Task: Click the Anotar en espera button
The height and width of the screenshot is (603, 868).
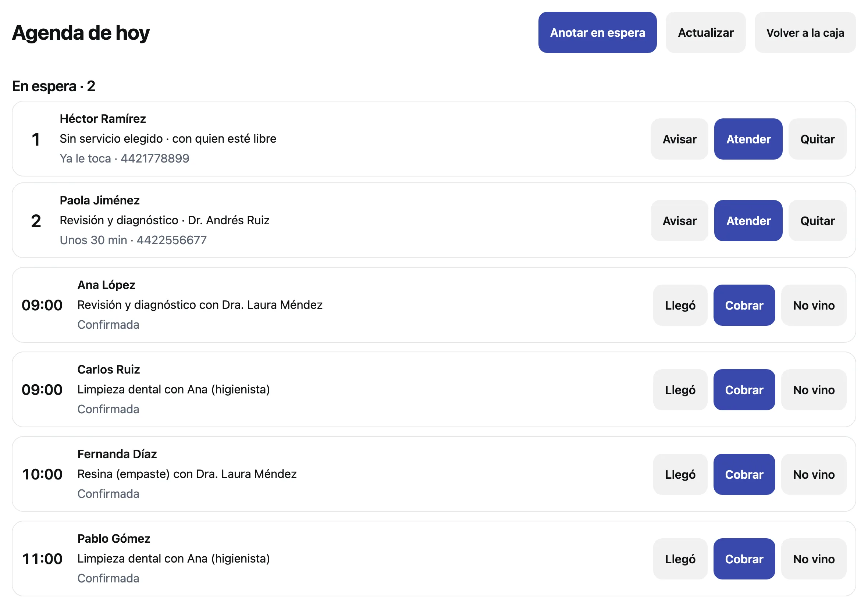Action: click(597, 32)
